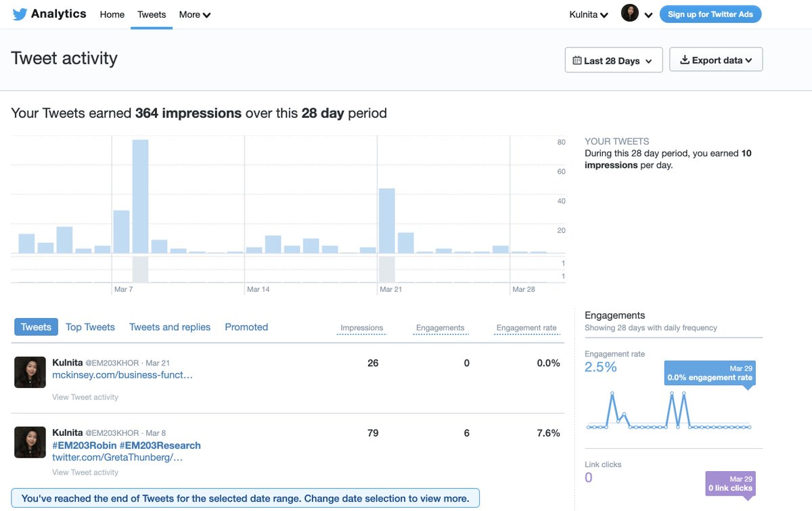The height and width of the screenshot is (511, 812).
Task: Select the Tweets list tab
Action: coord(36,327)
